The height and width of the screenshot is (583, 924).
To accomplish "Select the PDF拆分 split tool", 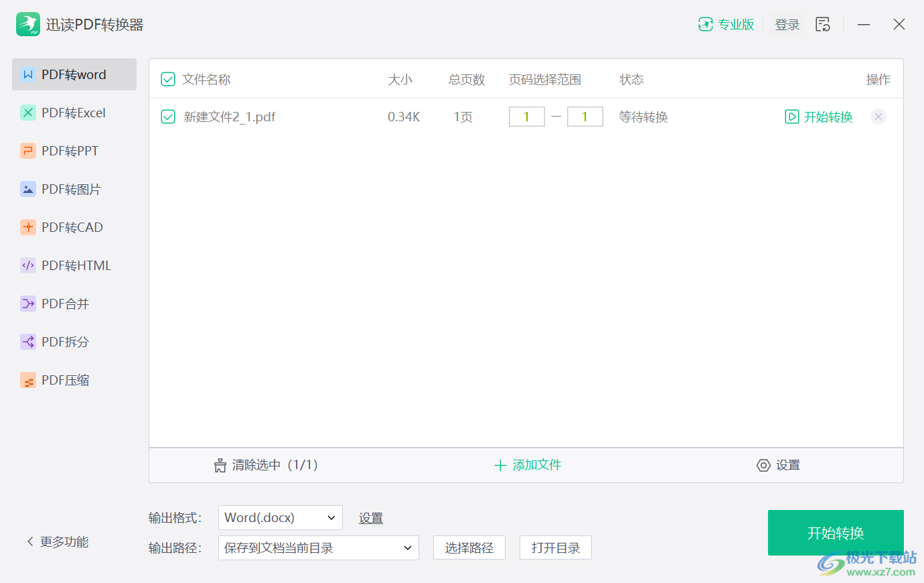I will (74, 342).
